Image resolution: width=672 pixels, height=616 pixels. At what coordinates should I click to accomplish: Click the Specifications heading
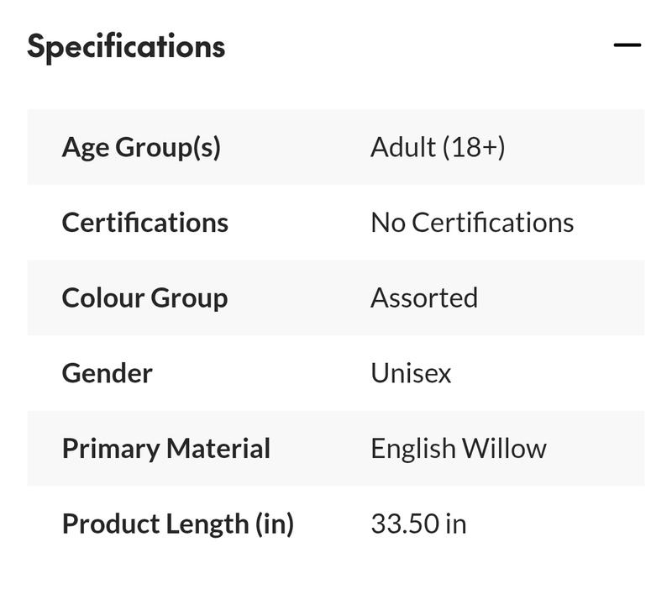(126, 46)
